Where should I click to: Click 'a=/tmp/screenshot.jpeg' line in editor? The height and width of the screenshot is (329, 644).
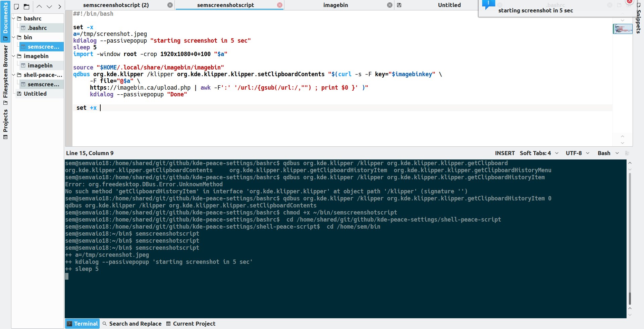coord(110,34)
